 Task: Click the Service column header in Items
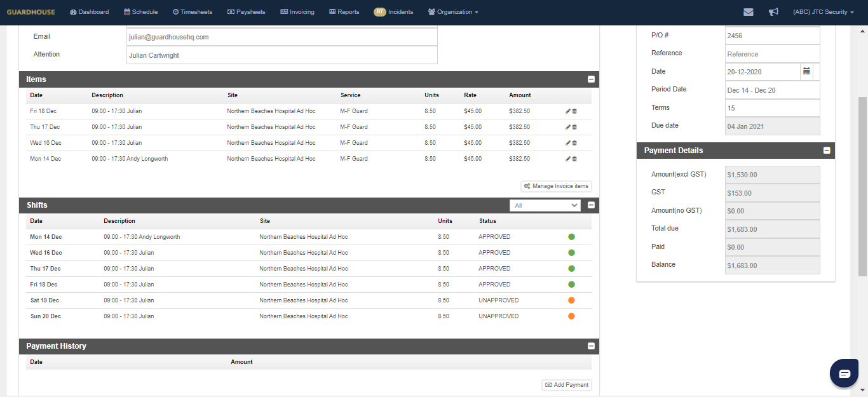pos(350,95)
